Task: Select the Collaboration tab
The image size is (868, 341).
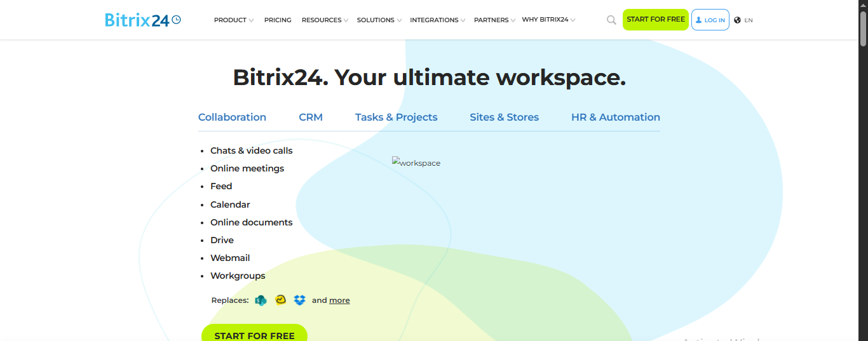Action: coord(232,117)
